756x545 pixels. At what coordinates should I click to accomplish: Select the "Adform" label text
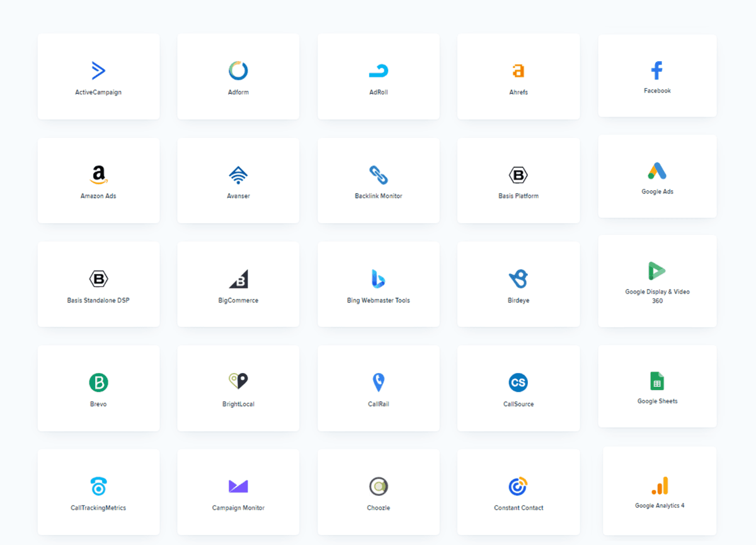click(238, 93)
